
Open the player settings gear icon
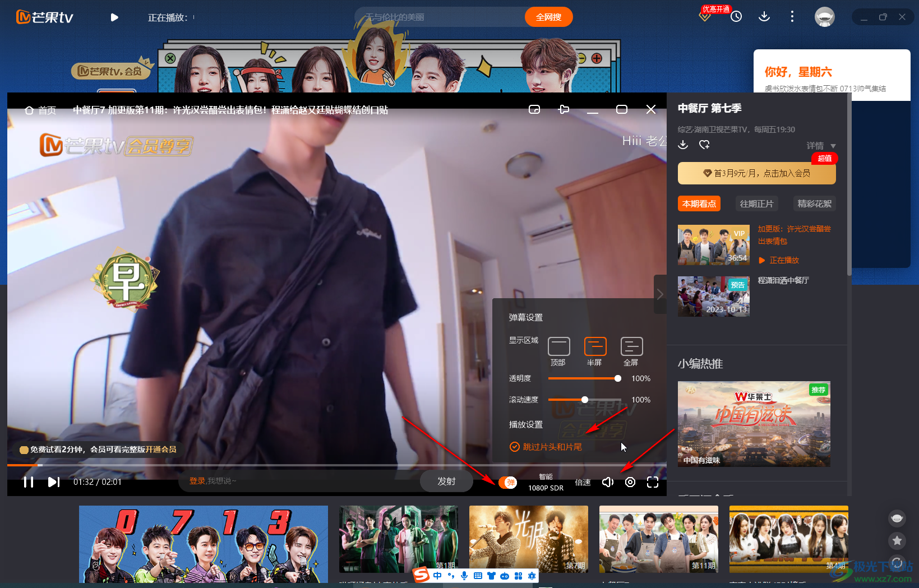pos(630,482)
